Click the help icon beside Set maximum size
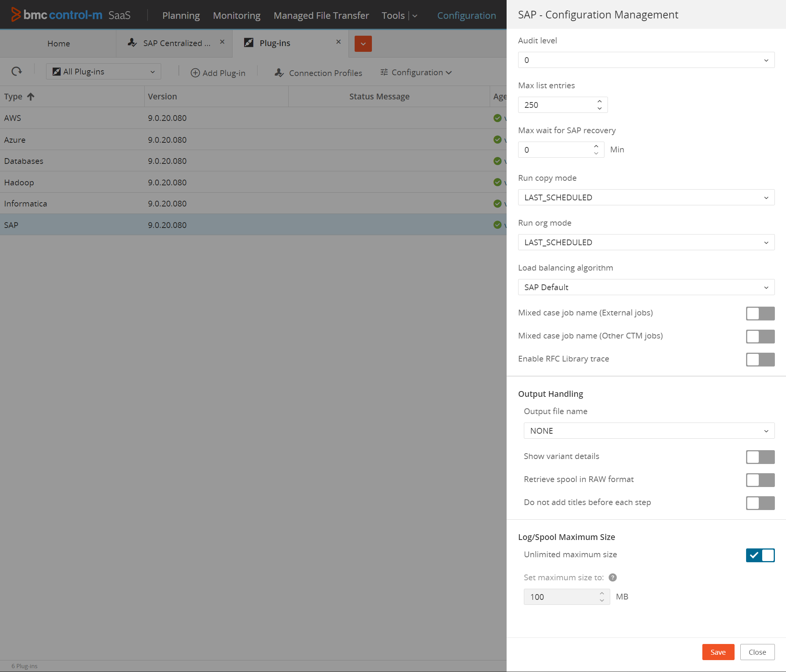This screenshot has height=672, width=786. [x=613, y=578]
